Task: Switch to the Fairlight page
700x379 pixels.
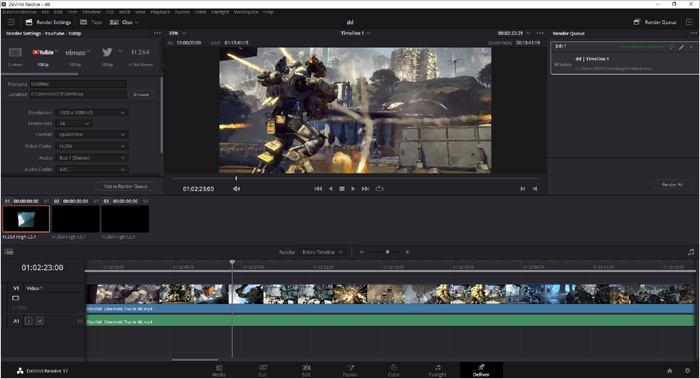Action: [438, 371]
